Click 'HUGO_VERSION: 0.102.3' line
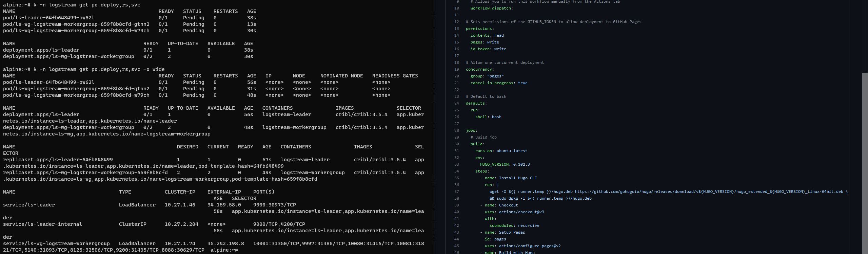This screenshot has width=868, height=254. (505, 164)
